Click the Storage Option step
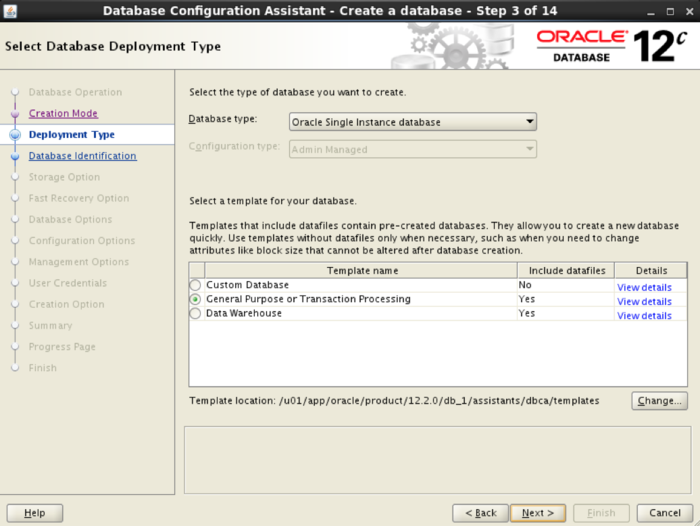 (x=64, y=177)
